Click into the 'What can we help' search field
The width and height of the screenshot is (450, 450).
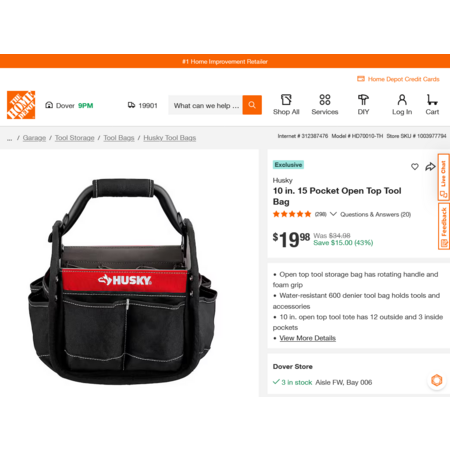(205, 105)
